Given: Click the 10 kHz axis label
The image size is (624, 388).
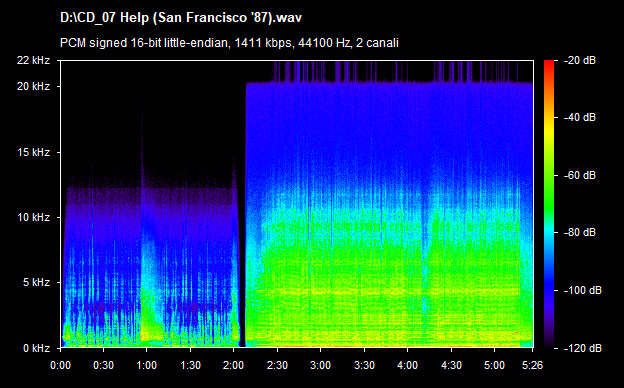Looking at the screenshot, I should coord(33,217).
